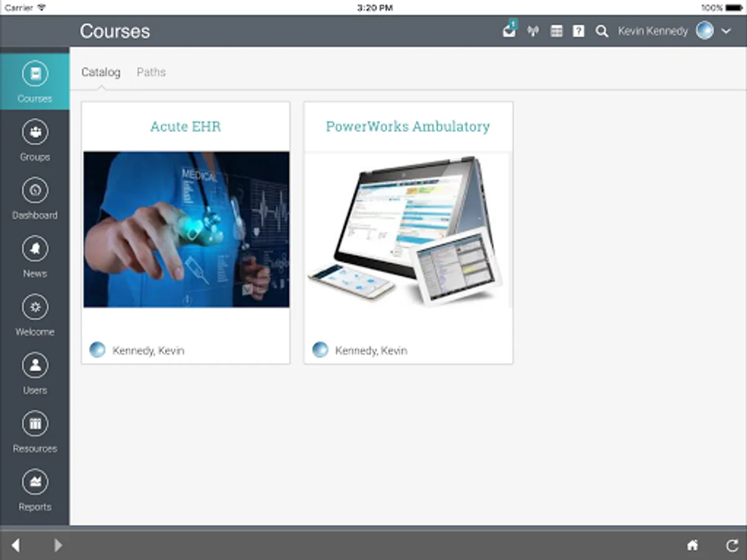Tap the battery indicator in status bar
This screenshot has height=560, width=747.
pos(734,7)
